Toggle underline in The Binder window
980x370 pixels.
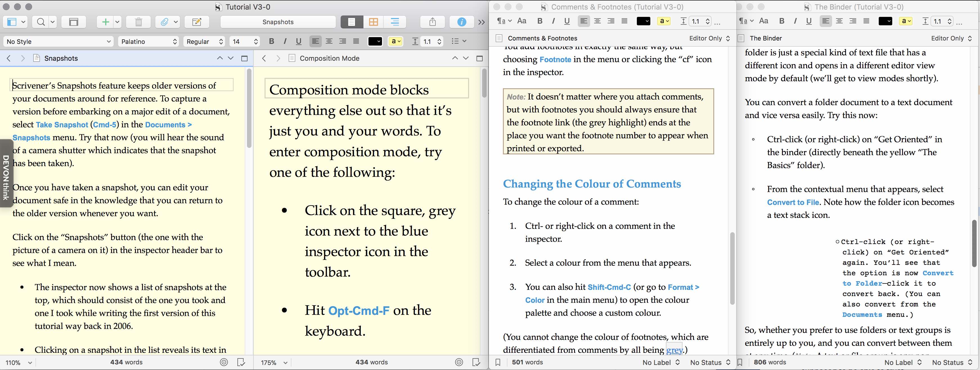pos(809,21)
